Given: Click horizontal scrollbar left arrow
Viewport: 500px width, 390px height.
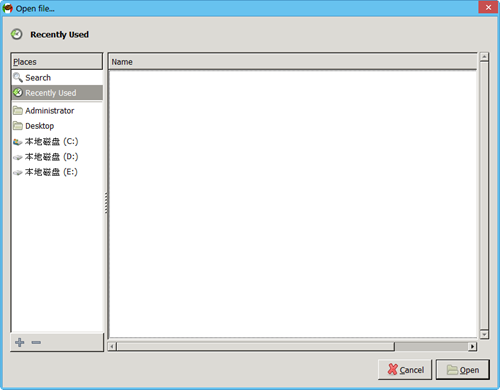Looking at the screenshot, I should coord(112,347).
